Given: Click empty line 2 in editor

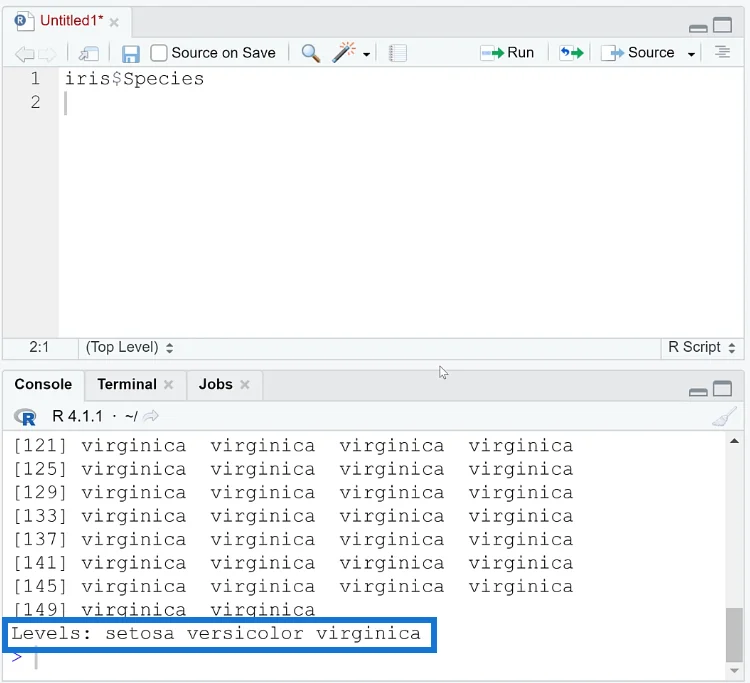Looking at the screenshot, I should pyautogui.click(x=401, y=102).
